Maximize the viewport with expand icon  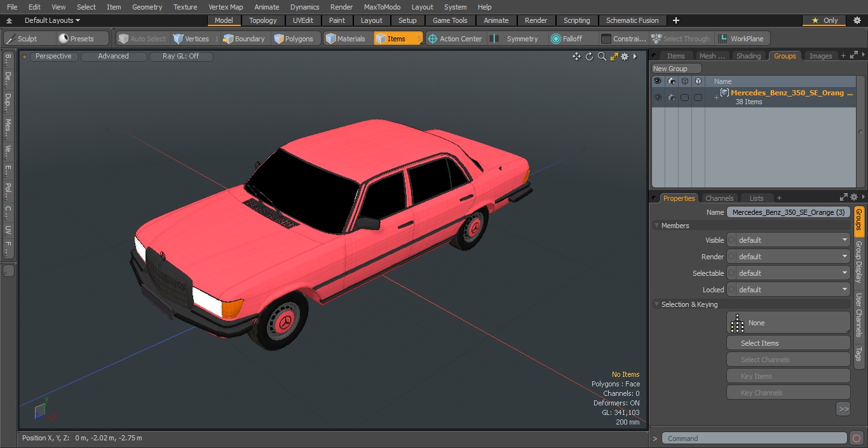coord(614,57)
